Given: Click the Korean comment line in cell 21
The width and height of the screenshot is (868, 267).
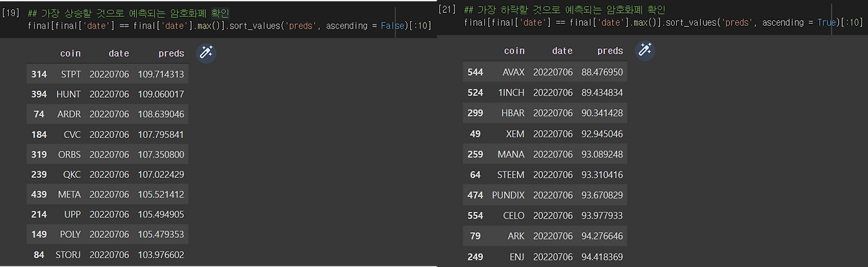Looking at the screenshot, I should 564,10.
